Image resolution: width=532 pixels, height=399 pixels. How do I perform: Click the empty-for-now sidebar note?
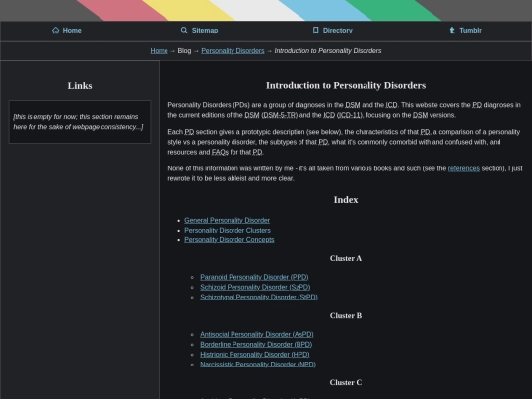coord(79,122)
